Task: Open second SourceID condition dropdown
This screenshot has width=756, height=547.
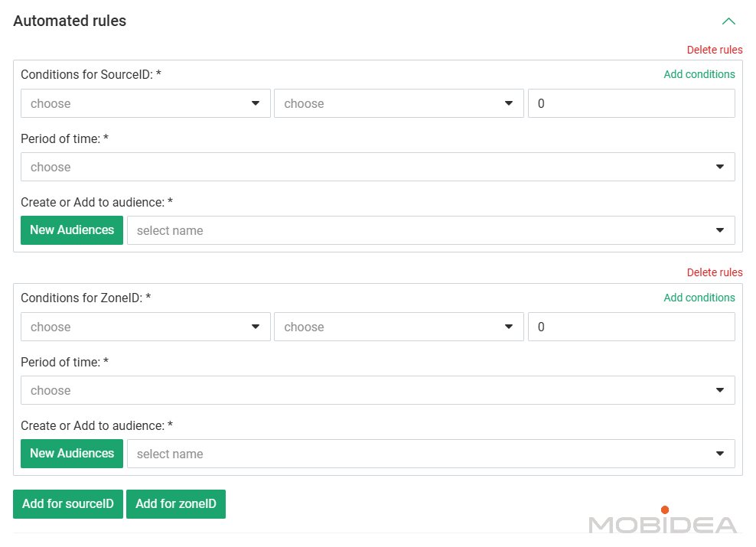Action: (x=399, y=103)
